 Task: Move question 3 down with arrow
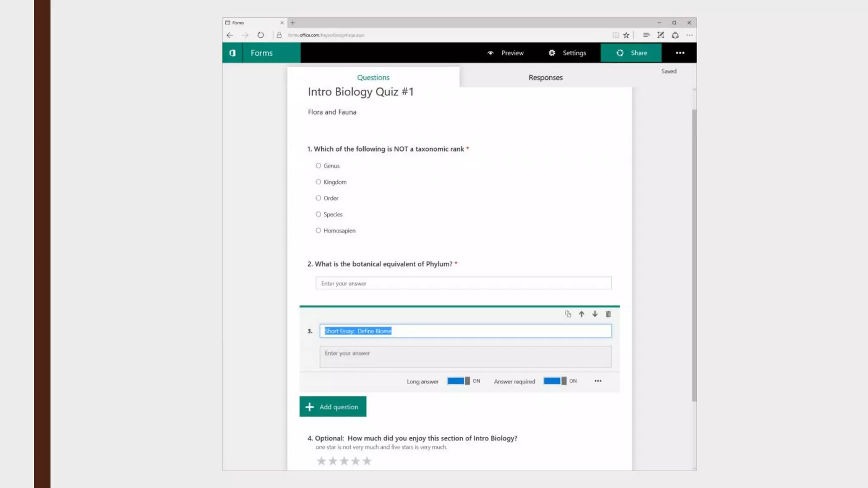595,314
